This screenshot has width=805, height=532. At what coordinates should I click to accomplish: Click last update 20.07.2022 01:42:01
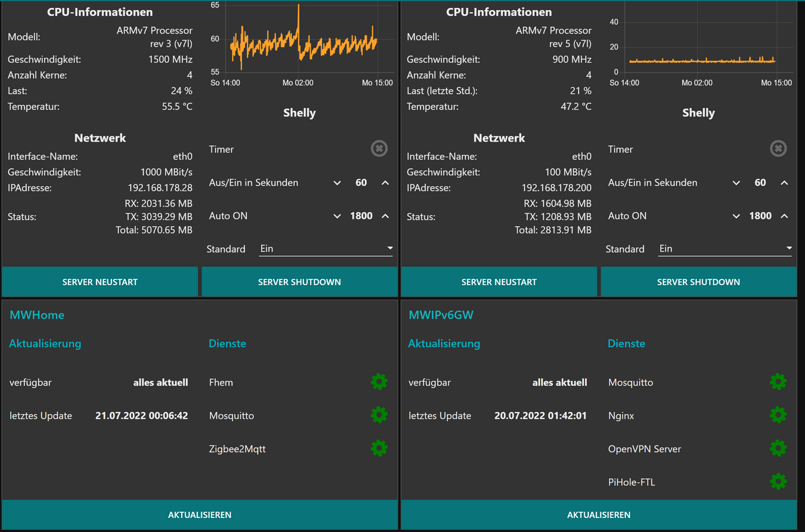(x=541, y=415)
